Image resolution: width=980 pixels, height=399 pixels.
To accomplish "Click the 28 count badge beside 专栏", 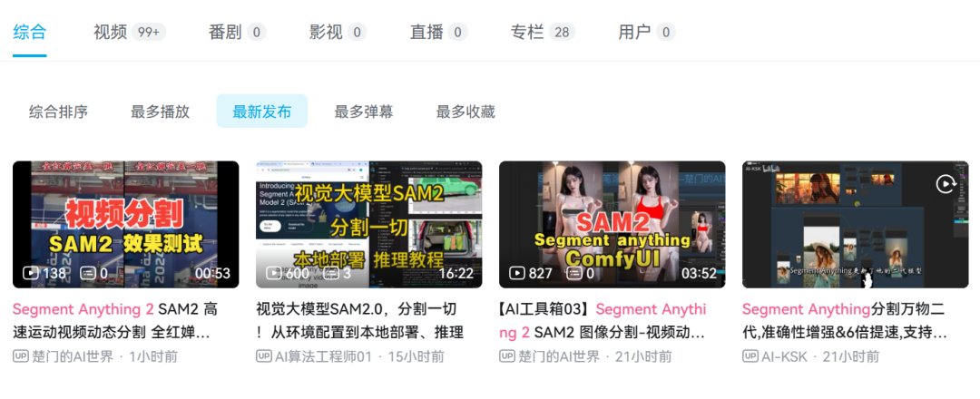I will [562, 32].
